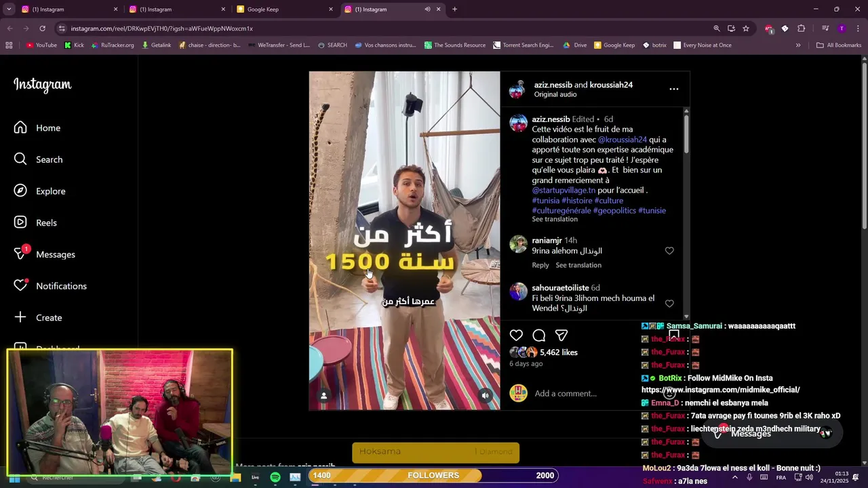Show hidden system tray icons

(735, 477)
